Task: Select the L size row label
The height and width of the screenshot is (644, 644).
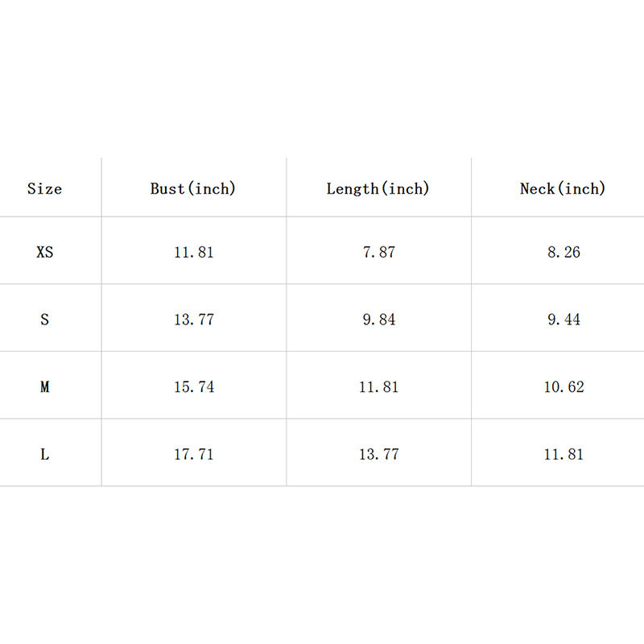Action: pos(44,455)
